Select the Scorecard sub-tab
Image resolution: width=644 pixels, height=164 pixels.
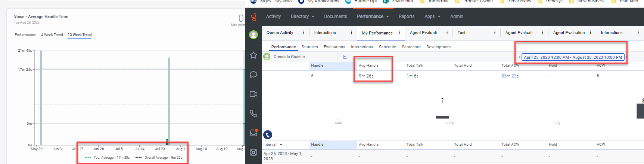tap(411, 47)
